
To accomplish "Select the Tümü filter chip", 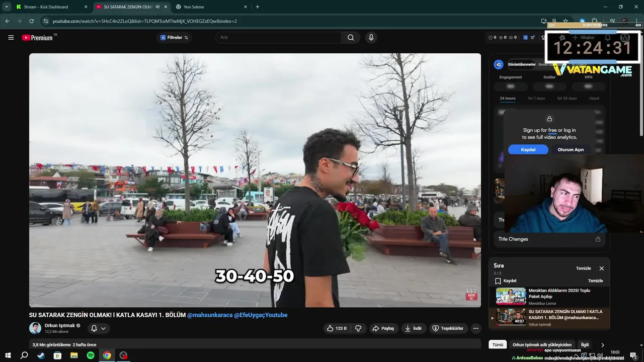I will (x=498, y=345).
